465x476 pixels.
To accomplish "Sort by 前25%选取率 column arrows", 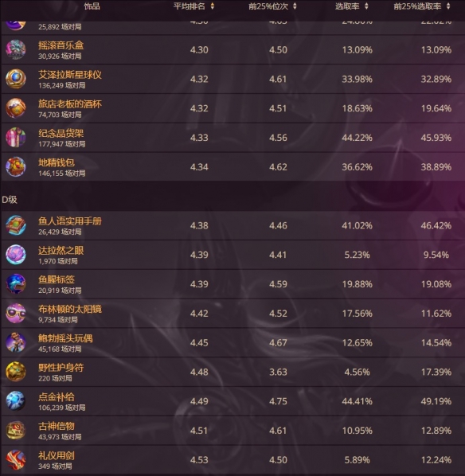I will 448,6.
